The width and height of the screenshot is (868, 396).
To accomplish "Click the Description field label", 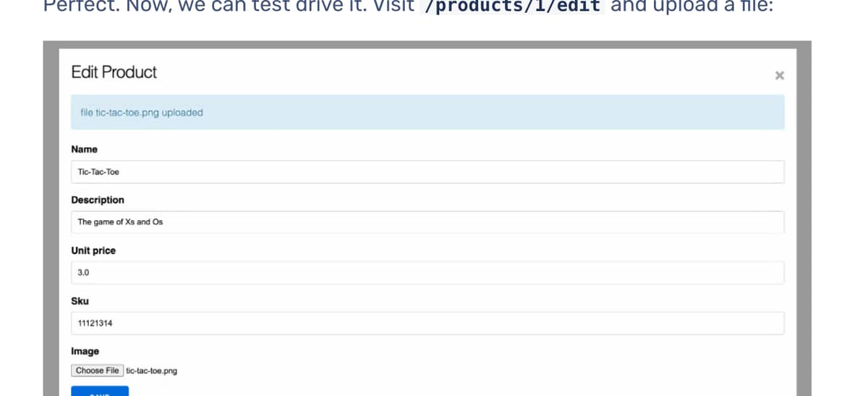I will 98,200.
